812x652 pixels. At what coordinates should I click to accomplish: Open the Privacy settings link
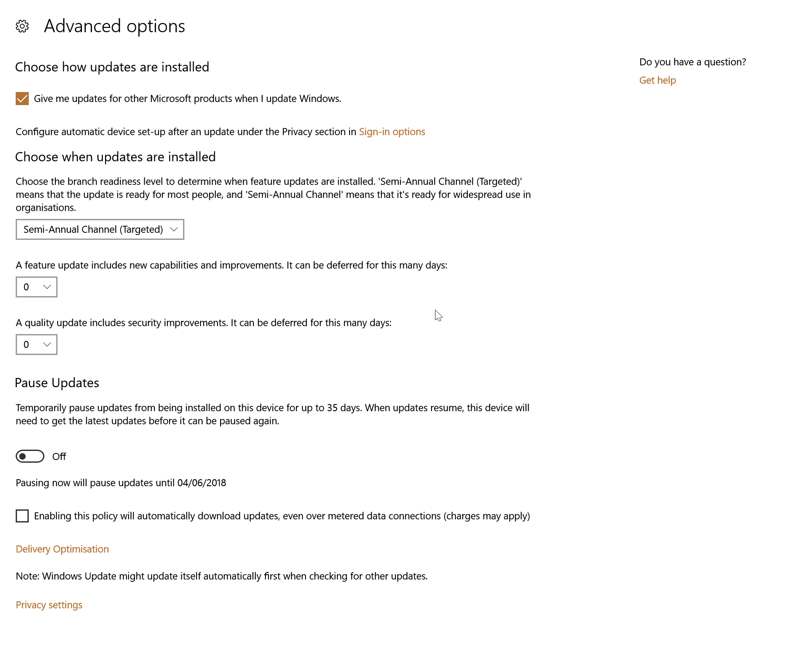point(49,605)
